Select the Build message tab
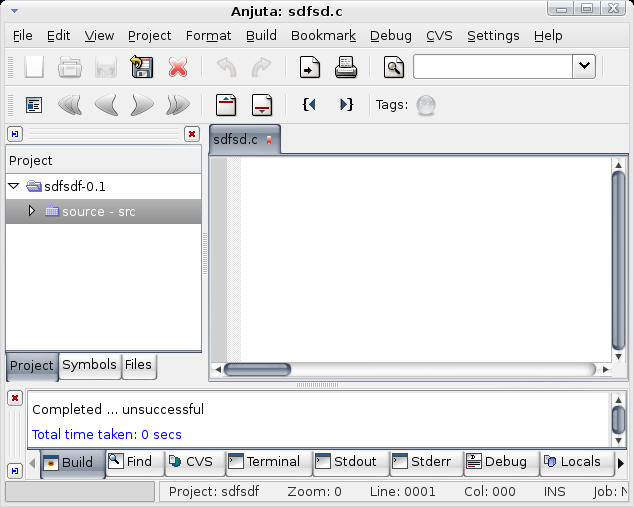Screen dimensions: 634x507 point(73,463)
